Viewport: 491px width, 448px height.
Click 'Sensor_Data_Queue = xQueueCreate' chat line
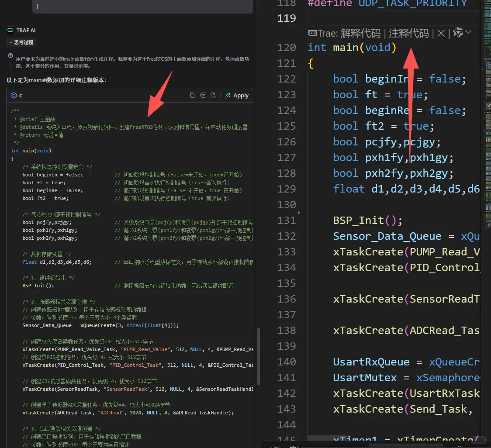point(100,325)
